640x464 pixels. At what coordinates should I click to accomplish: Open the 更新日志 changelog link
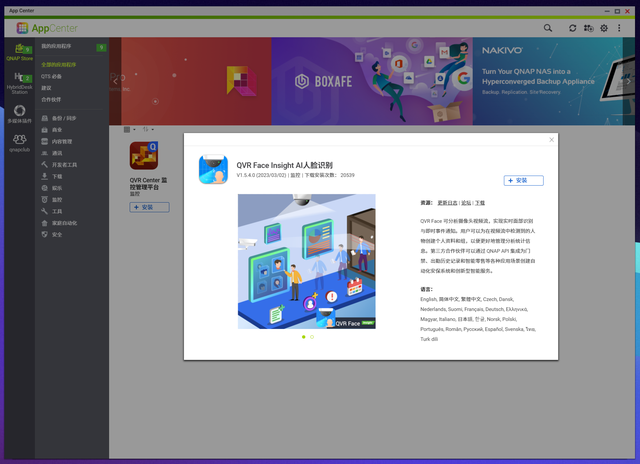447,203
